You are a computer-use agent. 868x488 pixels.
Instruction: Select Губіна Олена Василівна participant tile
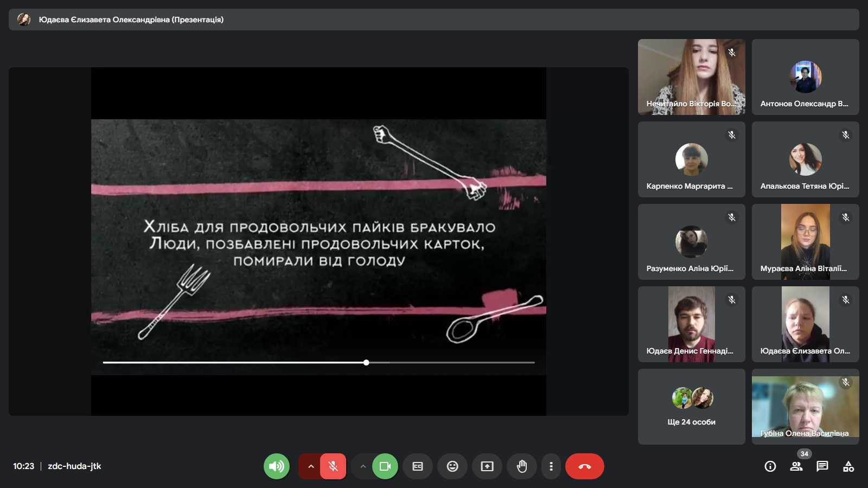pyautogui.click(x=806, y=407)
